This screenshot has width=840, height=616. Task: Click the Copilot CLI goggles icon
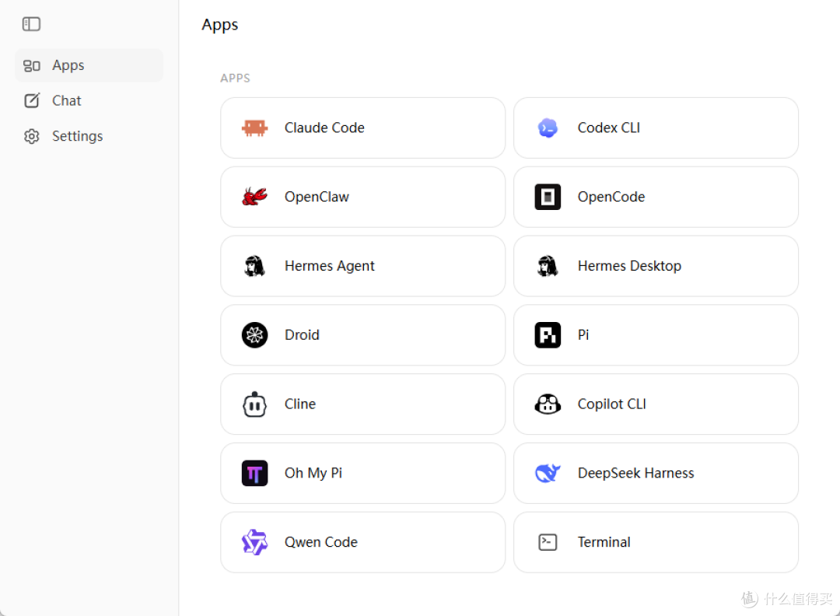click(548, 404)
